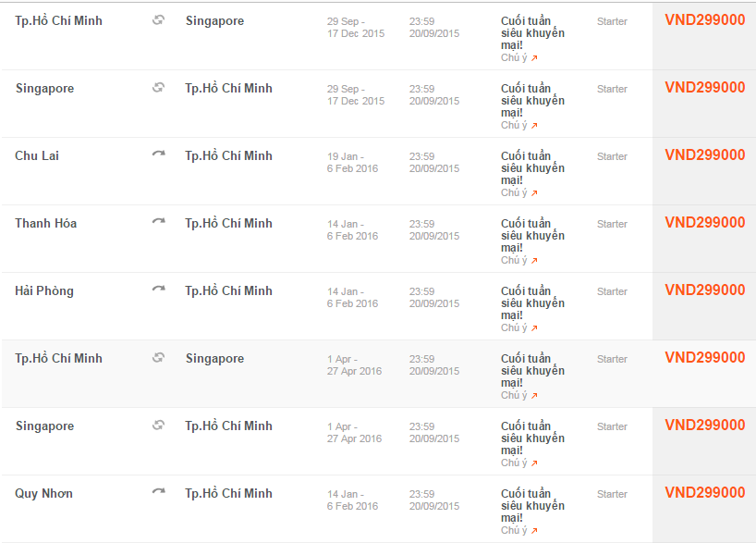The height and width of the screenshot is (543, 756).
Task: Click the one-way arrow icon beside Thanh Hóa
Action: [158, 222]
